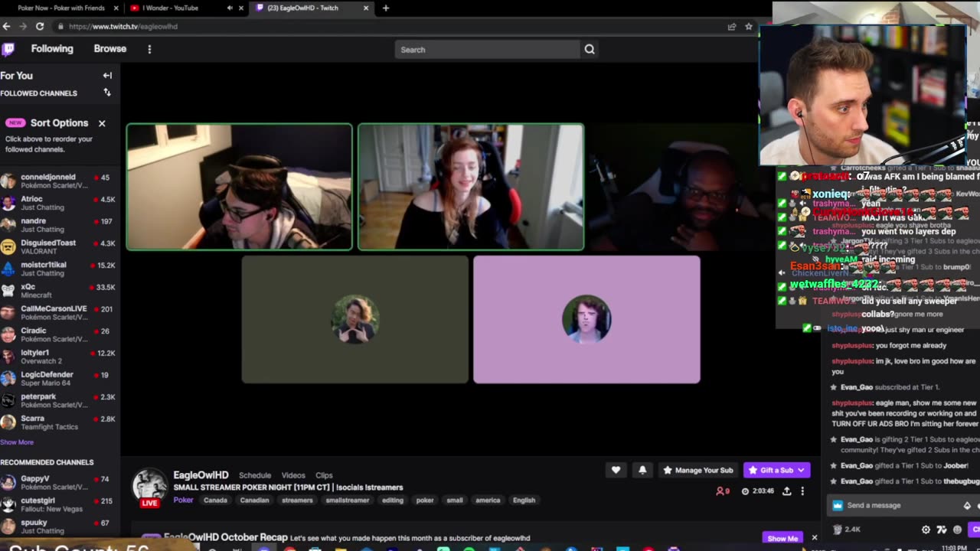Screen dimensions: 980x551
Task: Open Scarra channel in sidebar
Action: 58,422
